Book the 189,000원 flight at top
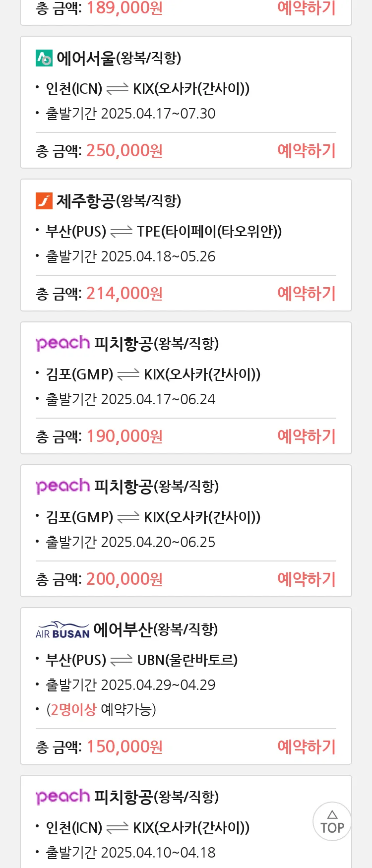Viewport: 372px width, 868px height. (x=307, y=8)
